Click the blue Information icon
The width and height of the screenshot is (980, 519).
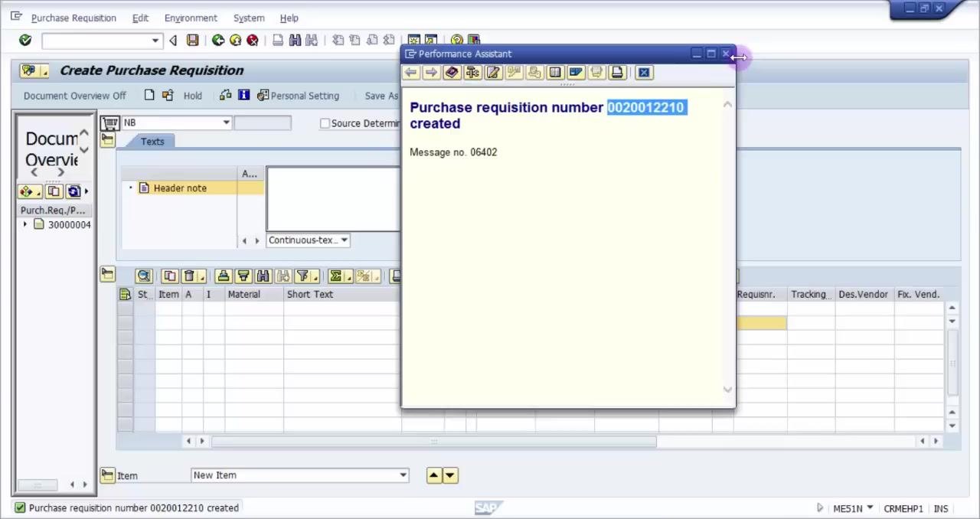click(x=243, y=95)
